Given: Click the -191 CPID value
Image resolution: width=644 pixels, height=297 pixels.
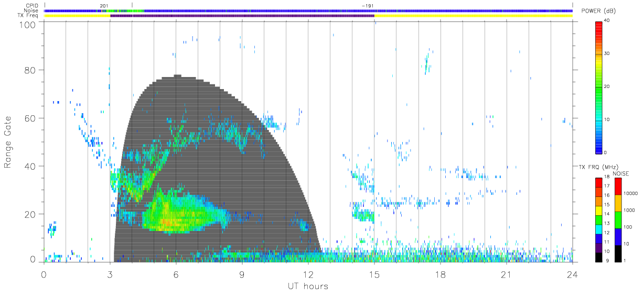Looking at the screenshot, I should pos(368,6).
